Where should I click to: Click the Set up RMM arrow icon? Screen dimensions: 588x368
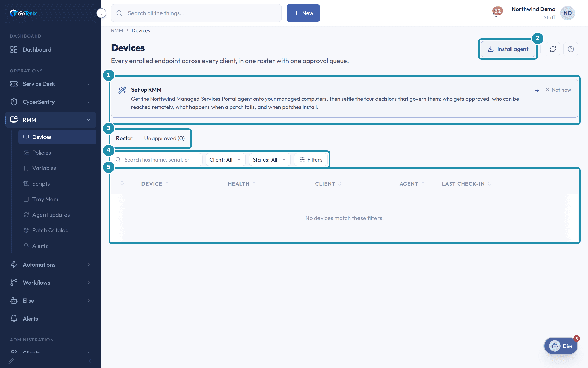537,90
